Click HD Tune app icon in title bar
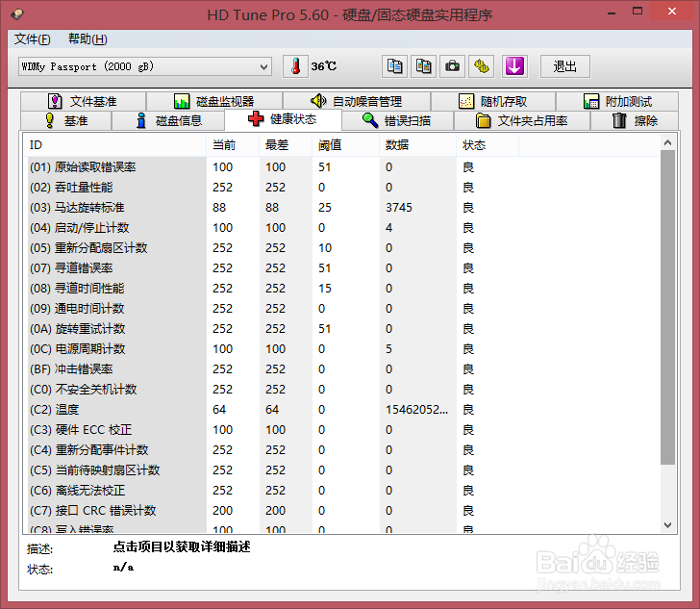Screen dimensions: 700x609 [17, 14]
